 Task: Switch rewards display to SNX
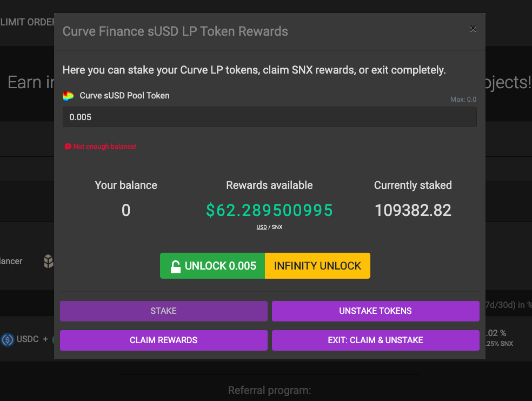pyautogui.click(x=277, y=227)
